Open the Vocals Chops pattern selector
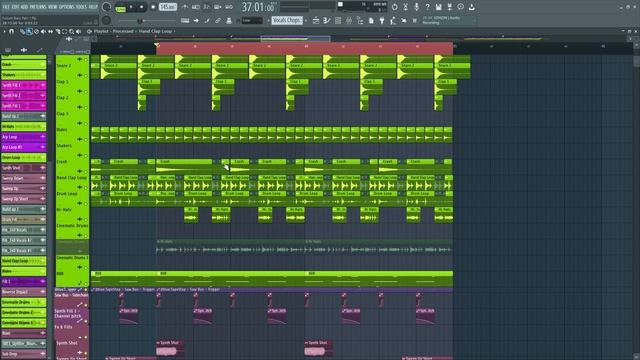The height and width of the screenshot is (360, 640). [x=287, y=20]
